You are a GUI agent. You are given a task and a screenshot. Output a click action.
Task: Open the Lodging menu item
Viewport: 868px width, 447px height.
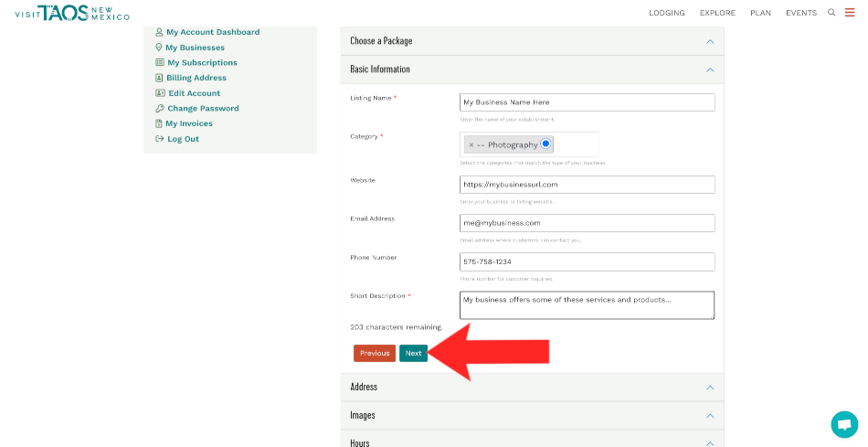pyautogui.click(x=667, y=13)
